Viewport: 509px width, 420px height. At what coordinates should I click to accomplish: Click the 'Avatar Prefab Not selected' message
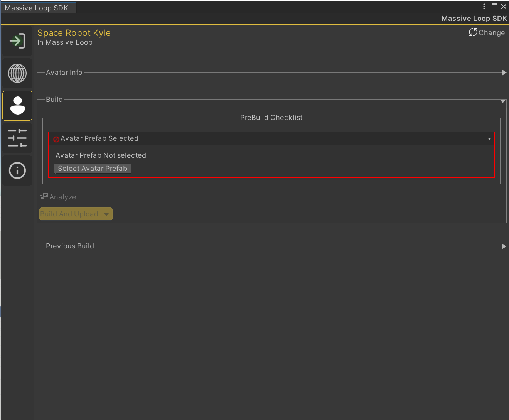point(101,155)
